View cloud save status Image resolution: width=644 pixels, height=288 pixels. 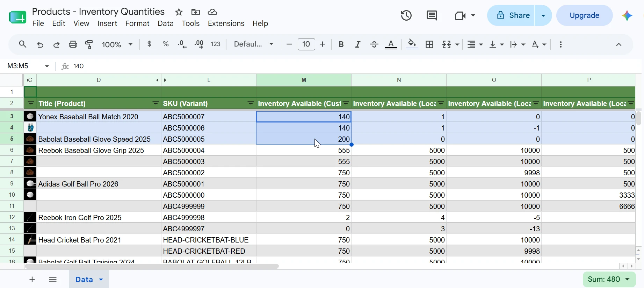[212, 12]
